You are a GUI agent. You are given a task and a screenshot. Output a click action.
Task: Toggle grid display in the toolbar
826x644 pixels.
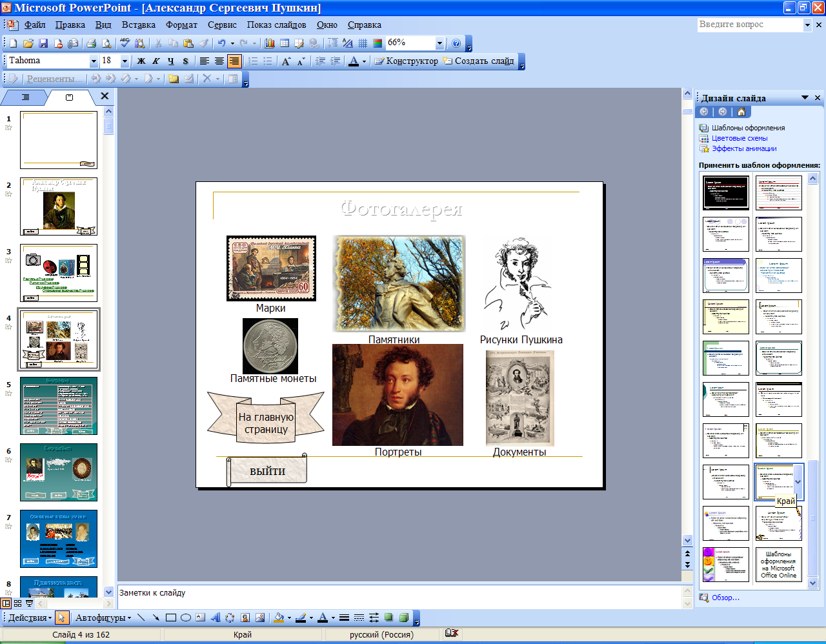point(363,43)
